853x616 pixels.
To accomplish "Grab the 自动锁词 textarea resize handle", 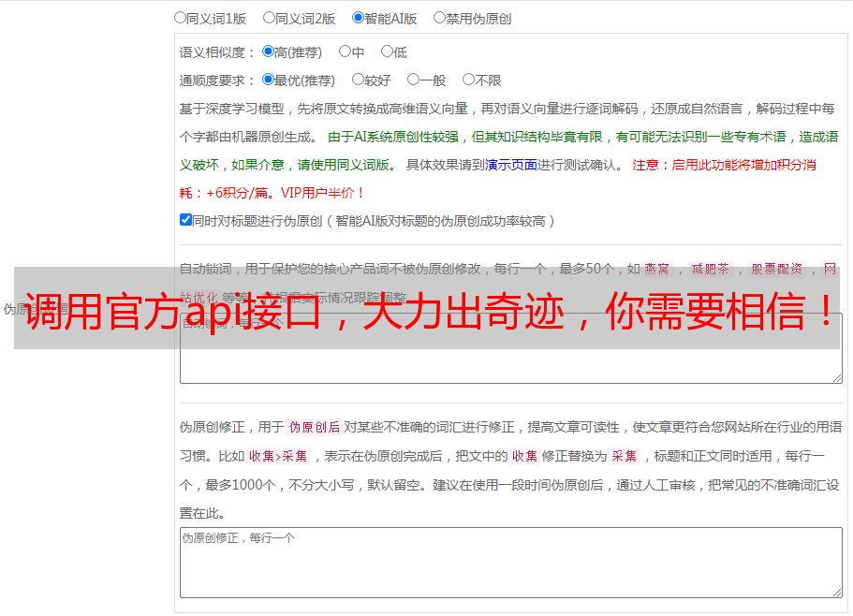I will coord(837,378).
